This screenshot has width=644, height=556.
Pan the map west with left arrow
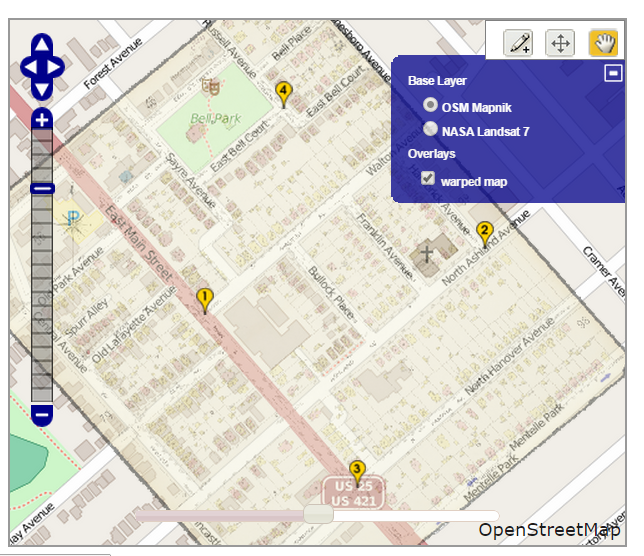click(x=29, y=68)
